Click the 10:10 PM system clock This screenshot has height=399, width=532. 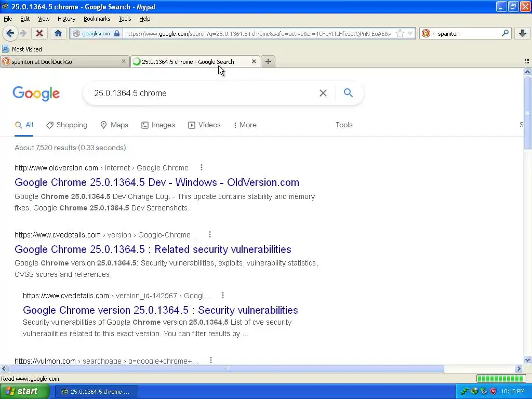pyautogui.click(x=513, y=391)
